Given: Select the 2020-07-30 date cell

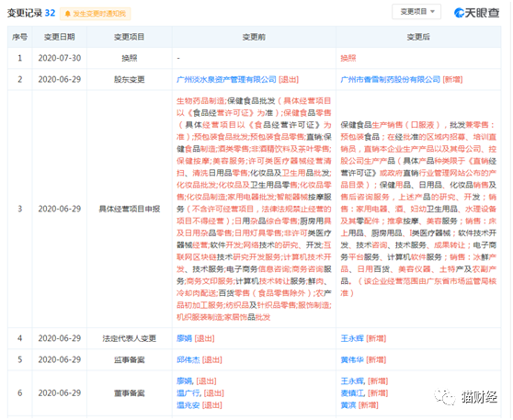Looking at the screenshot, I should pos(60,58).
